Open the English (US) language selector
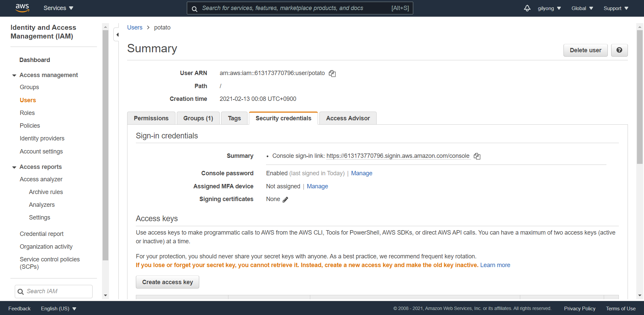Image resolution: width=644 pixels, height=315 pixels. point(59,309)
